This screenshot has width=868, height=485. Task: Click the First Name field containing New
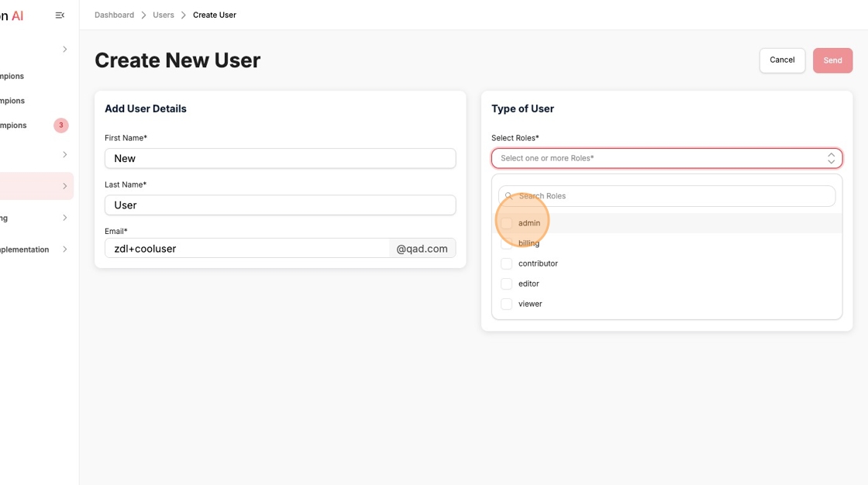click(280, 158)
